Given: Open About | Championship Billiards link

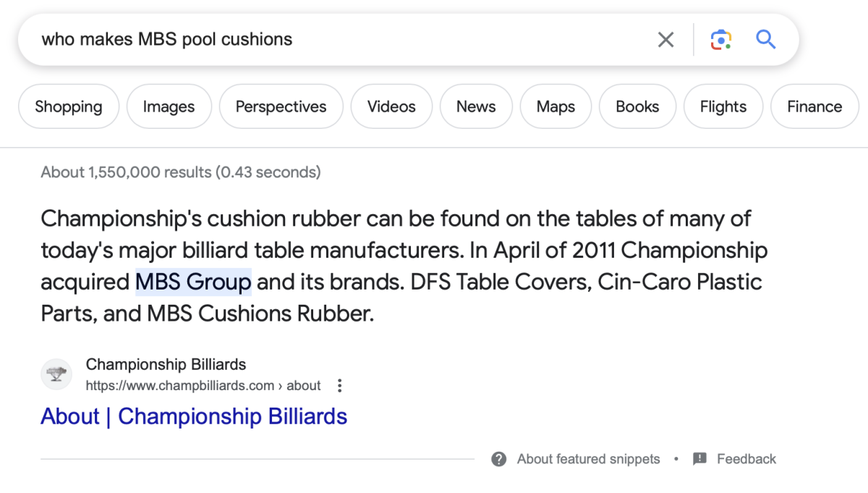Looking at the screenshot, I should [x=194, y=417].
